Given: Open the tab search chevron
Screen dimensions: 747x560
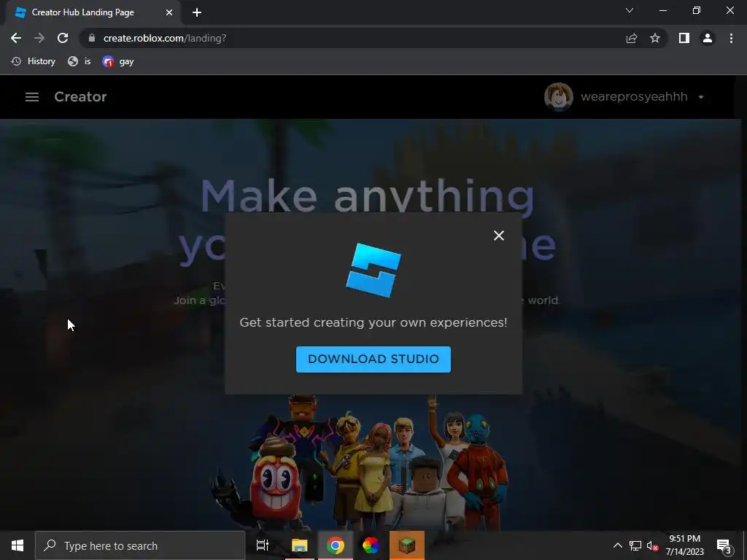Looking at the screenshot, I should pos(630,10).
